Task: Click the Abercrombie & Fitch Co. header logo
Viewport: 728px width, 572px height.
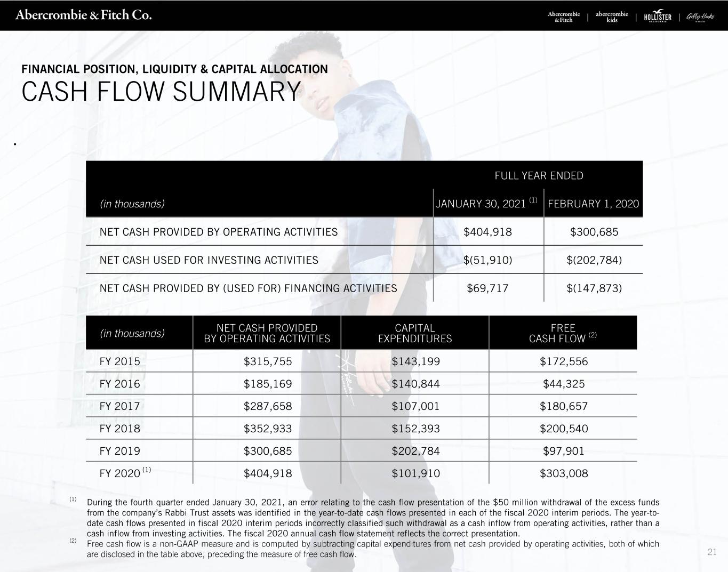Action: point(84,15)
